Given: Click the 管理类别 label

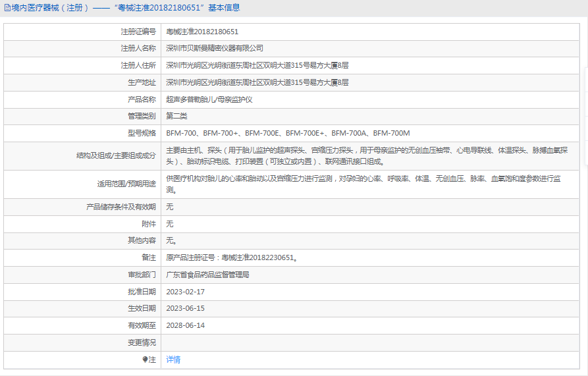Looking at the screenshot, I should coord(142,116).
